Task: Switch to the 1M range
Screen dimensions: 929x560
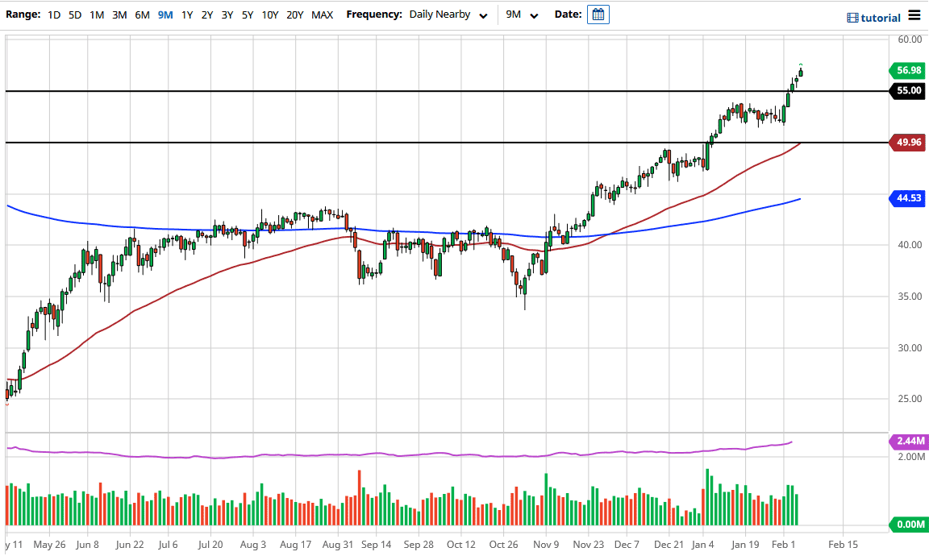Action: coord(98,15)
